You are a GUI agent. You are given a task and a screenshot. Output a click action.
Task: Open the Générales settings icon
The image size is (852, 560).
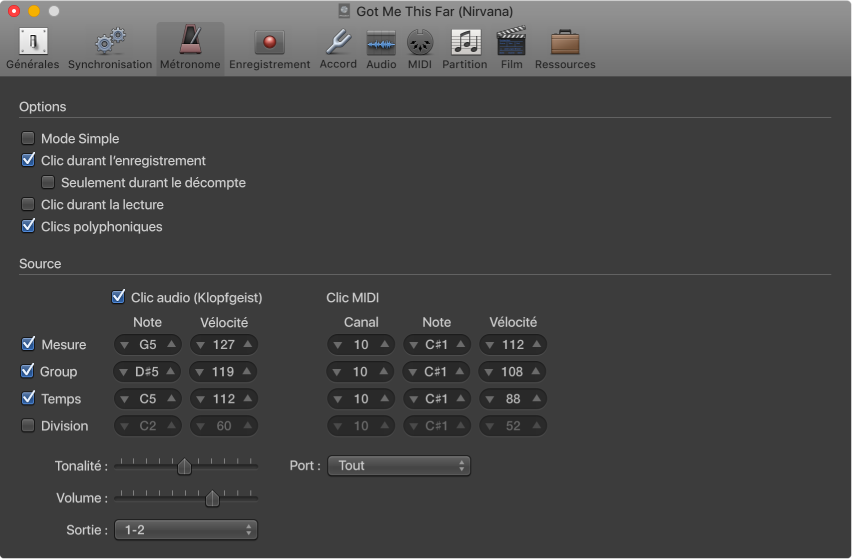(x=33, y=43)
